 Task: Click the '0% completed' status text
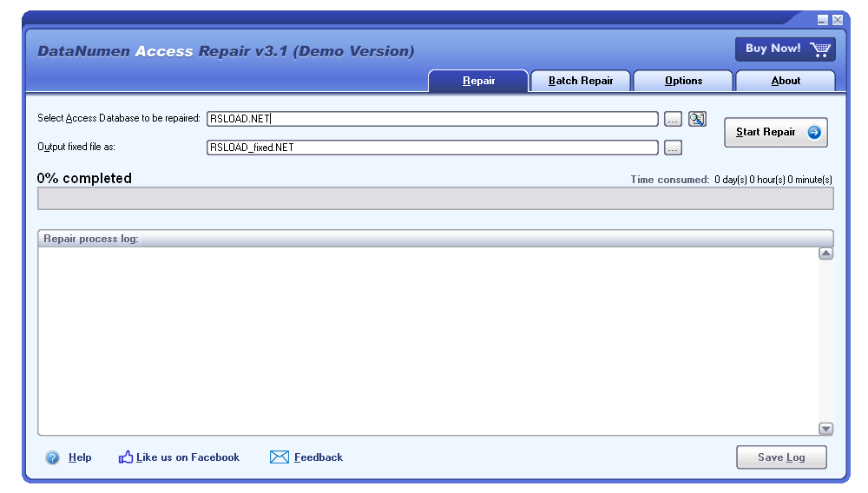click(84, 178)
